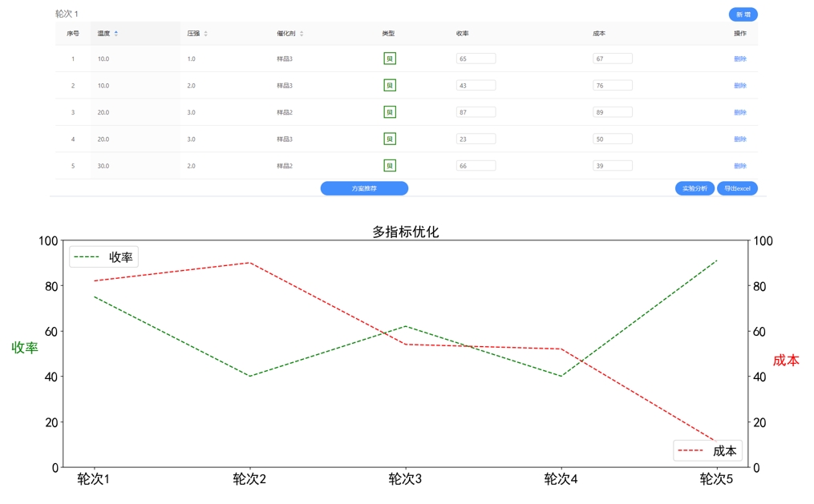
Task: Sort the table by 压强 column
Action: coord(205,34)
